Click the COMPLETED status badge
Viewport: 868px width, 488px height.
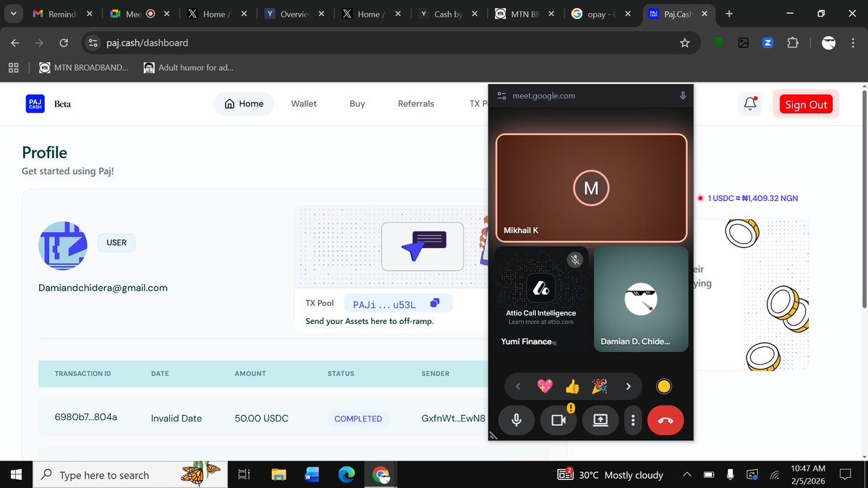[x=358, y=419]
